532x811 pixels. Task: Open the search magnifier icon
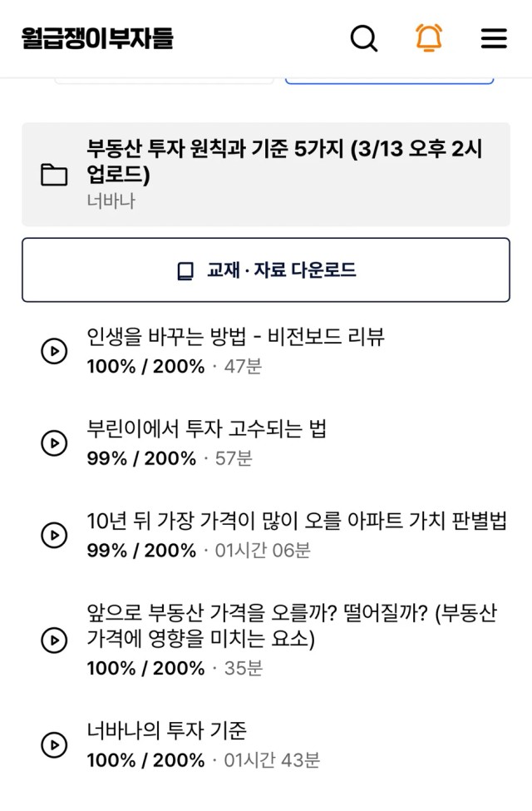tap(364, 38)
